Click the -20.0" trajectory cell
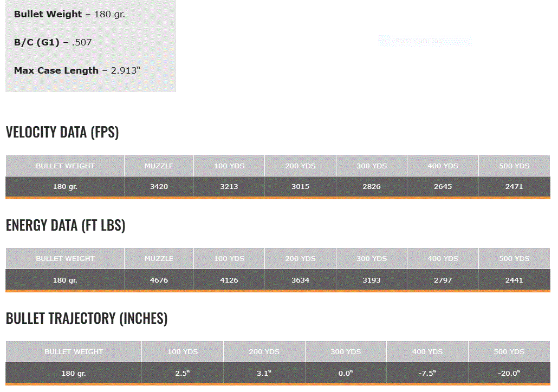 point(509,374)
